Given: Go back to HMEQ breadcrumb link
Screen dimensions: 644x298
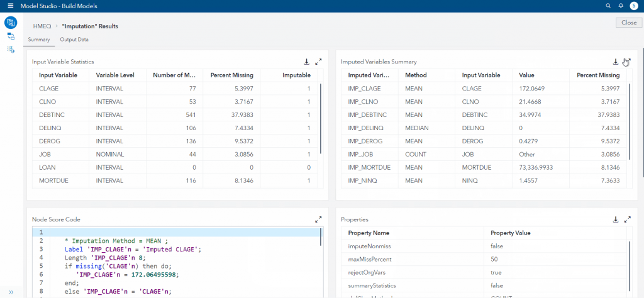Looking at the screenshot, I should [42, 26].
